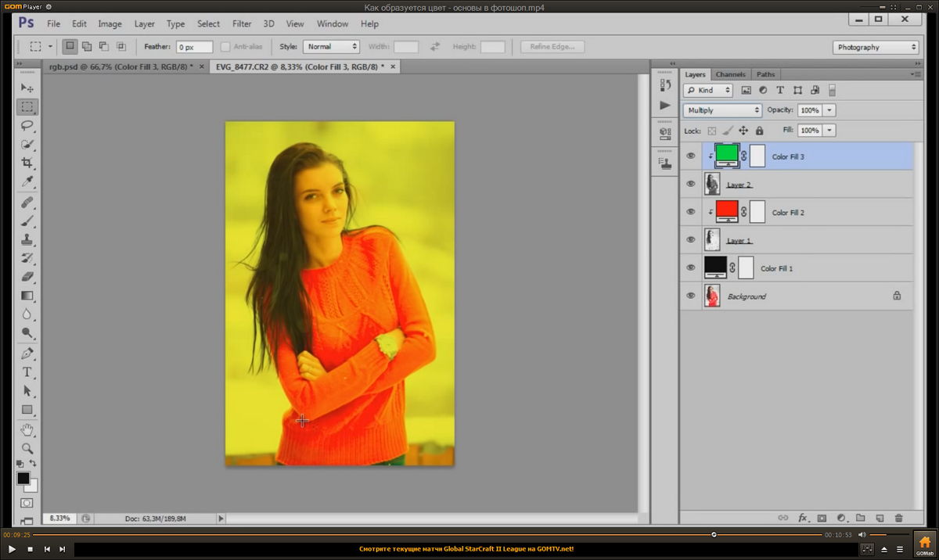Open the Multiply blend mode dropdown
This screenshot has height=560, width=939.
[x=722, y=110]
